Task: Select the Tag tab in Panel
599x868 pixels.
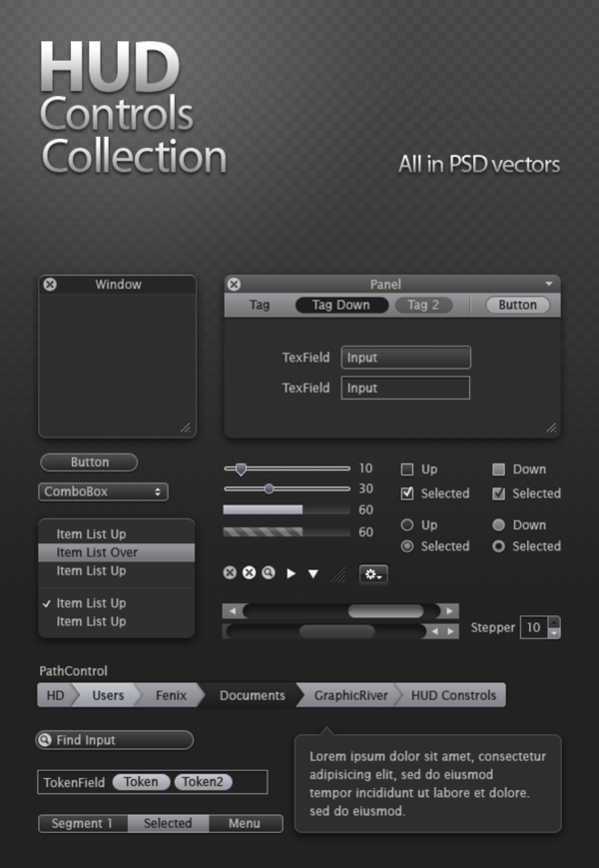Action: point(259,305)
